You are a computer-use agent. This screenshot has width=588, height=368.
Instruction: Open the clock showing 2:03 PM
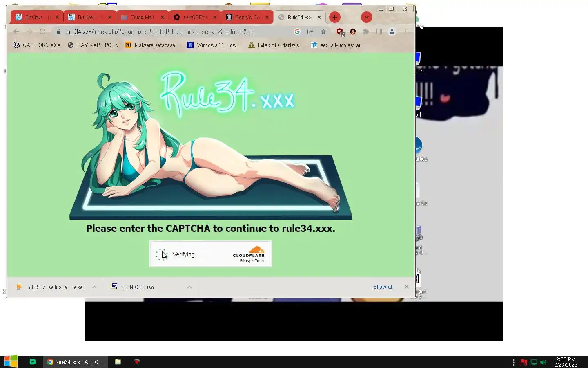point(566,362)
